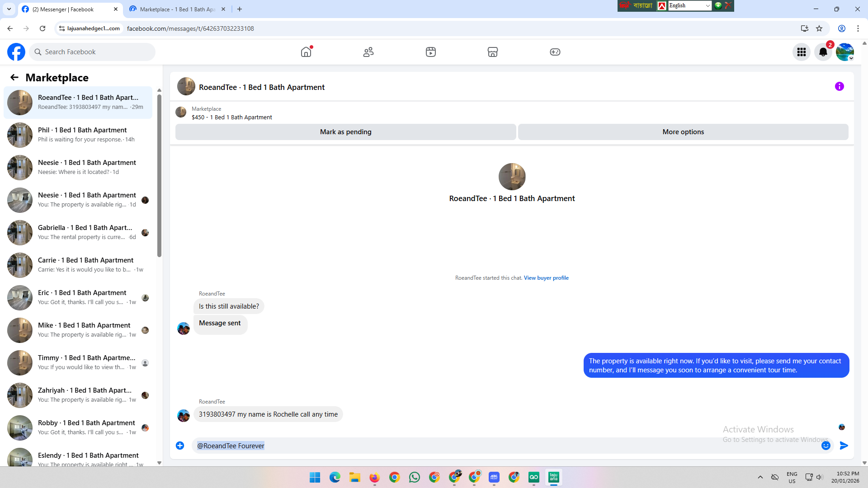Click the 'Is this still available?' message

(229, 306)
